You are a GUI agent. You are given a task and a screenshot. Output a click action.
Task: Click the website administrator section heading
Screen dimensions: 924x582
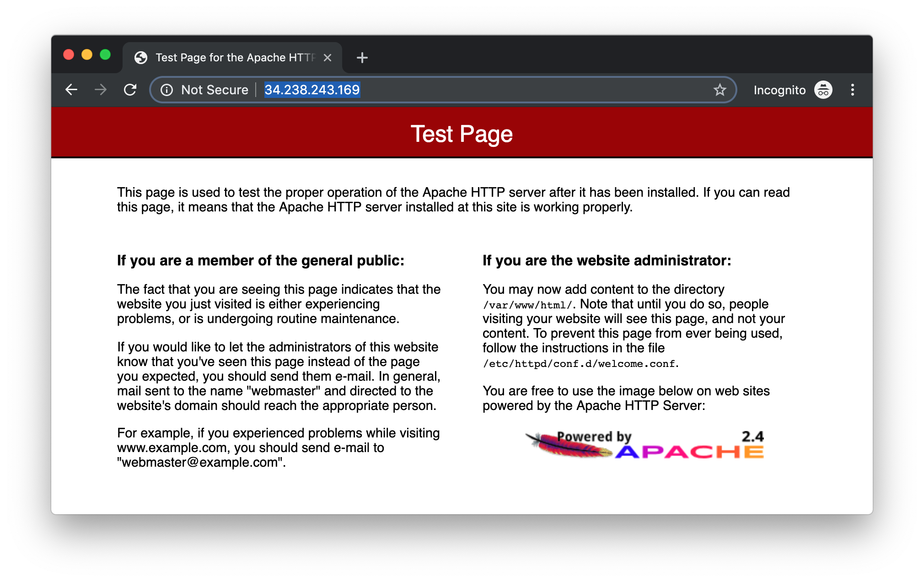pyautogui.click(x=607, y=260)
